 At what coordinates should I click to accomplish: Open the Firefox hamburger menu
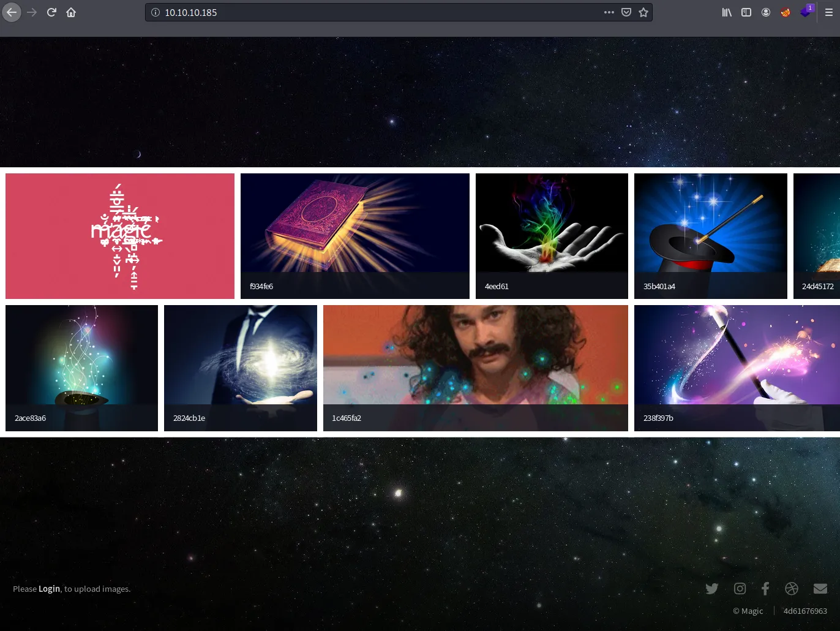pyautogui.click(x=828, y=12)
